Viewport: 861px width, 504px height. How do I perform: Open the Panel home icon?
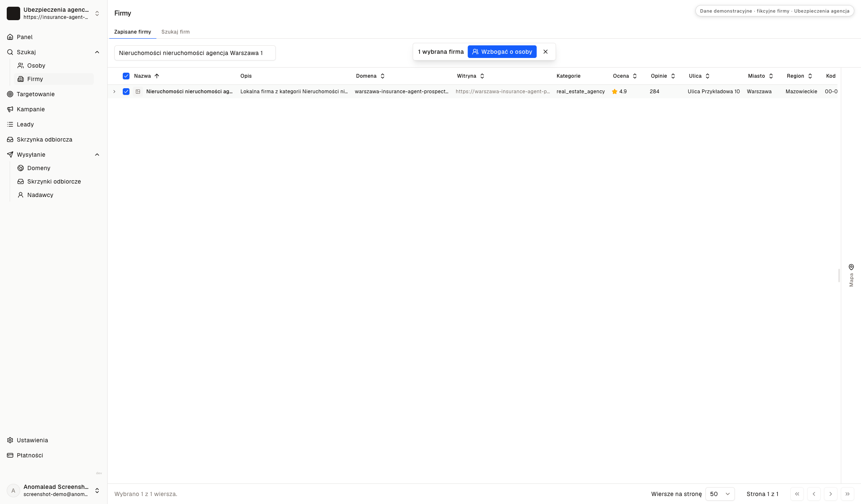[x=10, y=37]
